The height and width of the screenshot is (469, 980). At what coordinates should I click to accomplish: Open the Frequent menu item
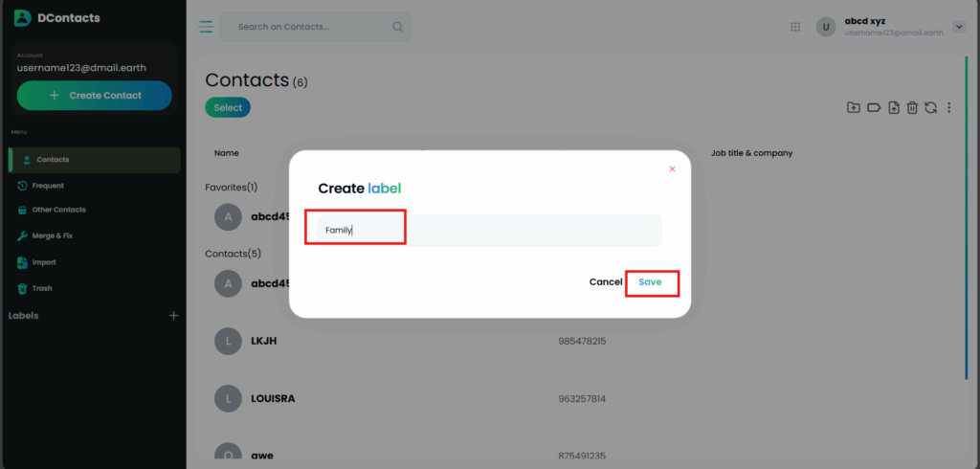48,185
